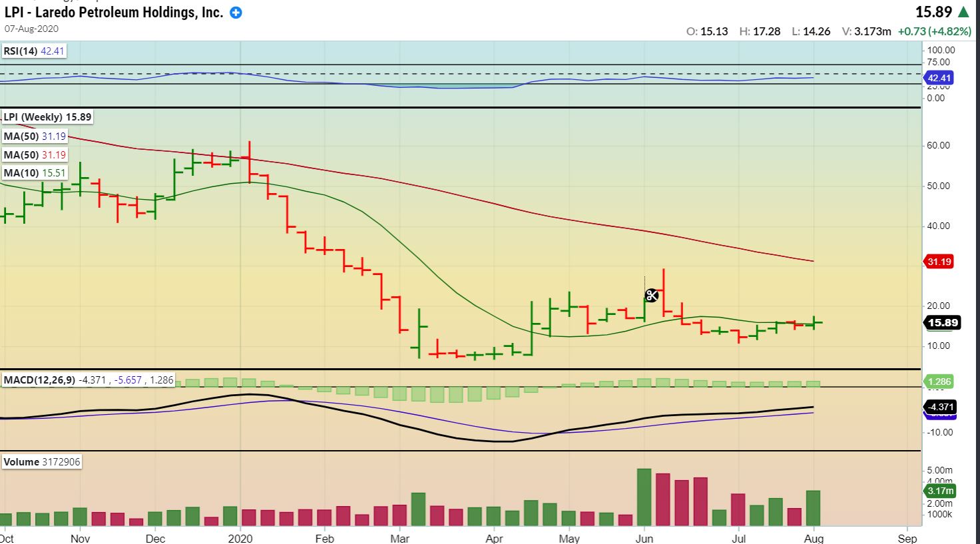Click the Sep label on the time axis

tap(907, 539)
